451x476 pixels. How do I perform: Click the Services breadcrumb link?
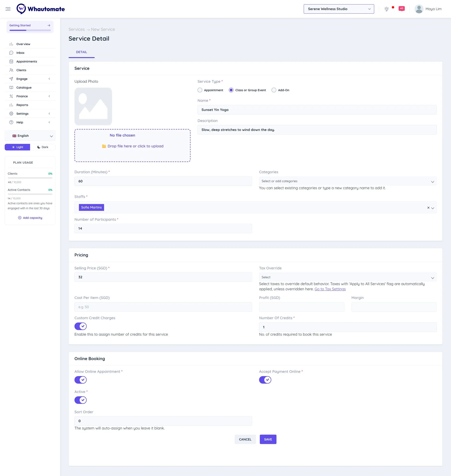77,29
